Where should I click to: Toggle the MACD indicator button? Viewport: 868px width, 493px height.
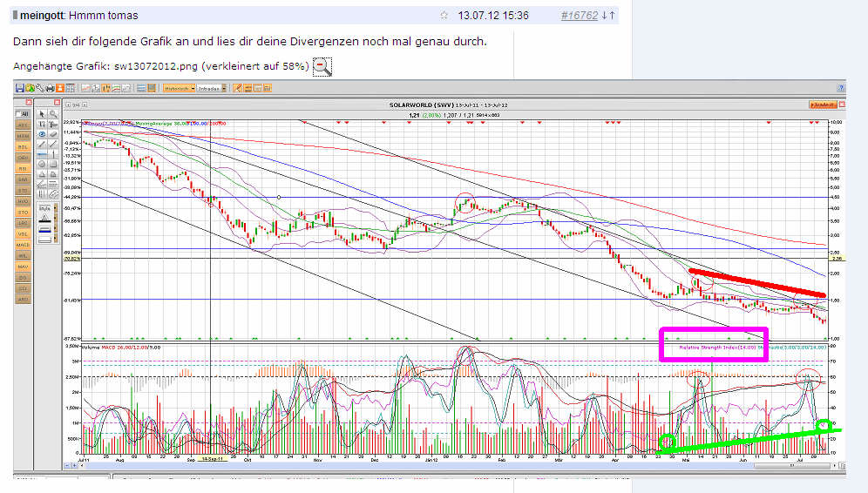pyautogui.click(x=23, y=245)
